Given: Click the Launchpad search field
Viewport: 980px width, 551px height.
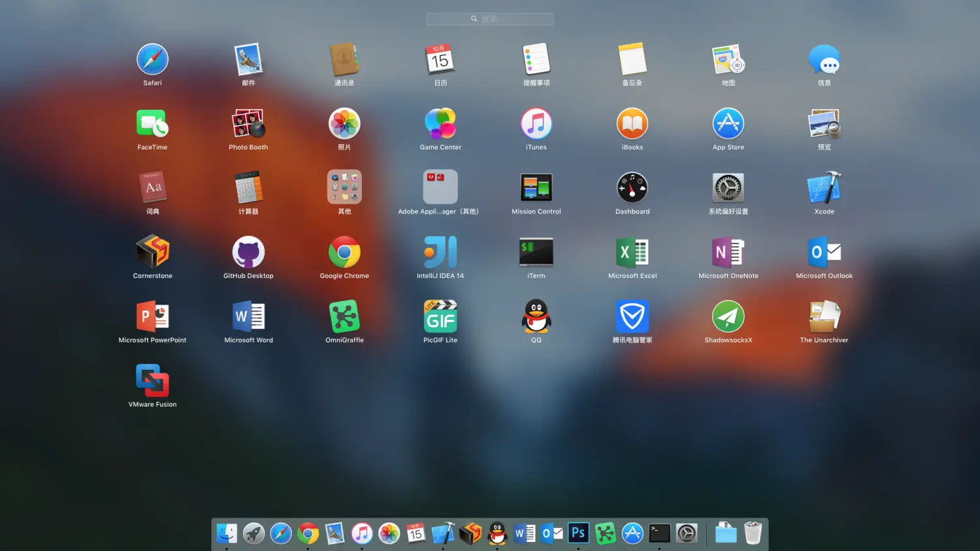Looking at the screenshot, I should 489,19.
